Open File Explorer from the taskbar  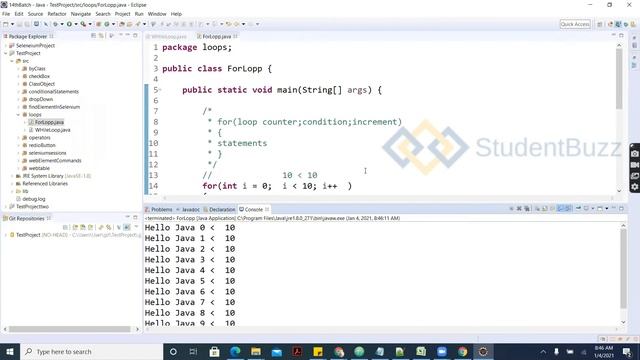tap(256, 351)
